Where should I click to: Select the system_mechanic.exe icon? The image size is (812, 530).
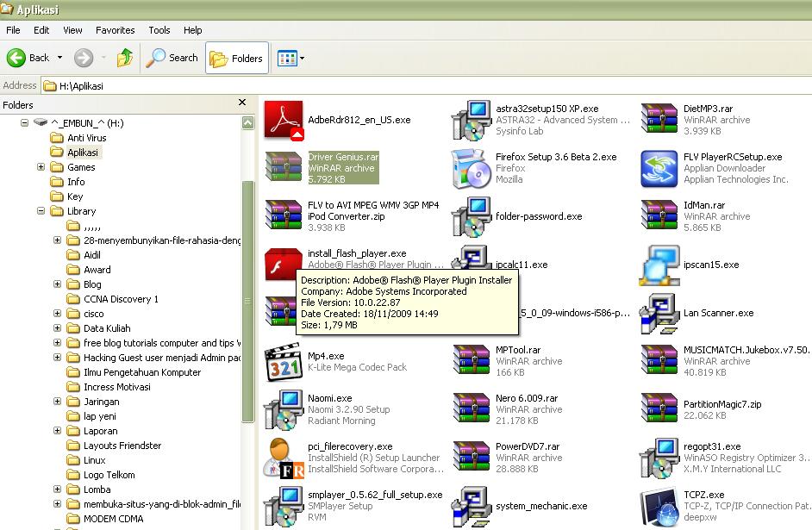472,506
